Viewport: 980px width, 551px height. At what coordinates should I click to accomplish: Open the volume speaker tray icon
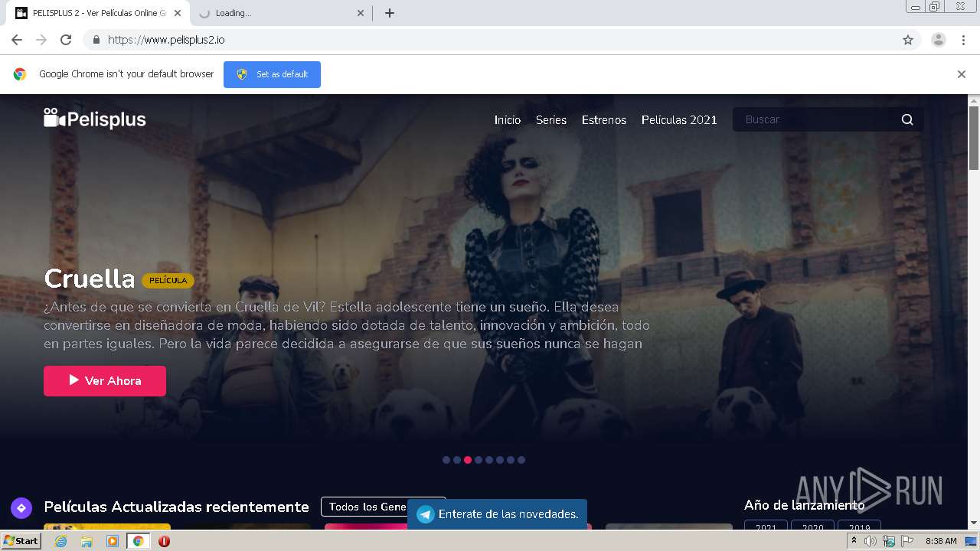[x=871, y=541]
